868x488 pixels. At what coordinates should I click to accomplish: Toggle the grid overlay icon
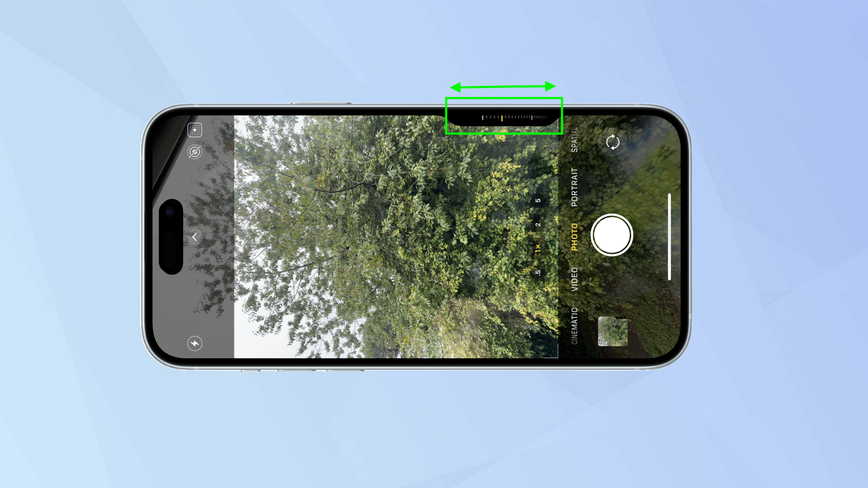[x=194, y=130]
